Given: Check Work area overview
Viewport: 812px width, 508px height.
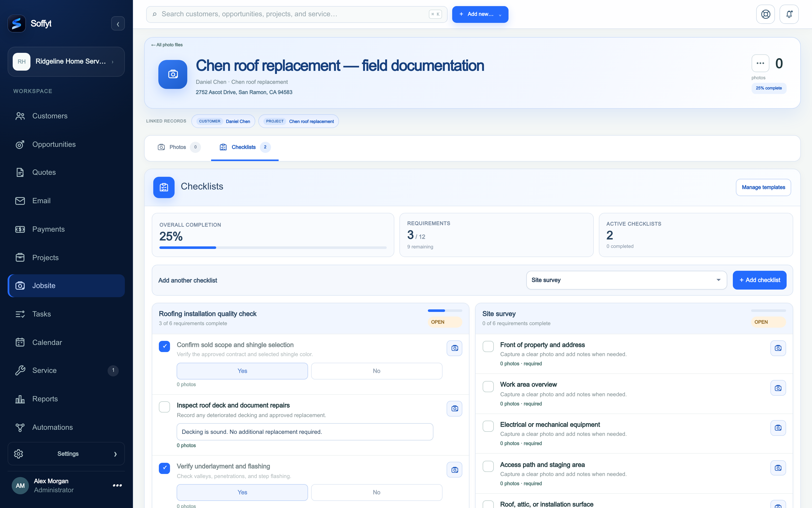Looking at the screenshot, I should (x=488, y=386).
